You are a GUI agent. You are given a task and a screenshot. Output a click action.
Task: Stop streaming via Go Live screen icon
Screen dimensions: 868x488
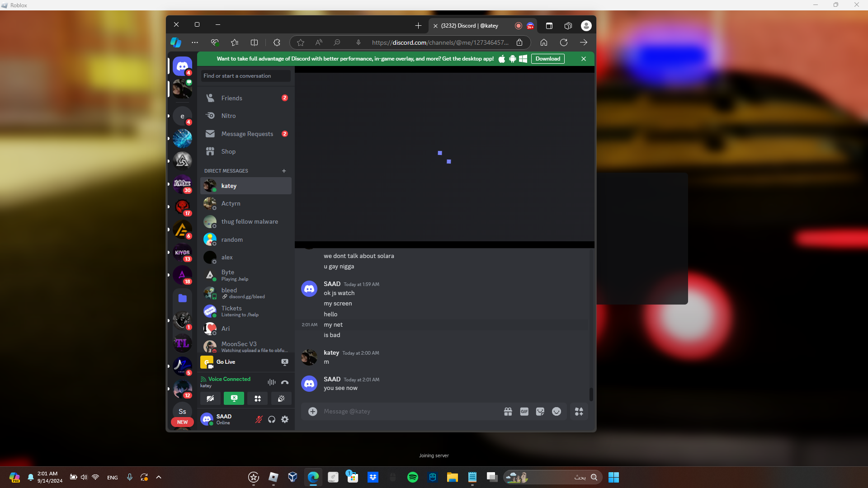pos(285,362)
